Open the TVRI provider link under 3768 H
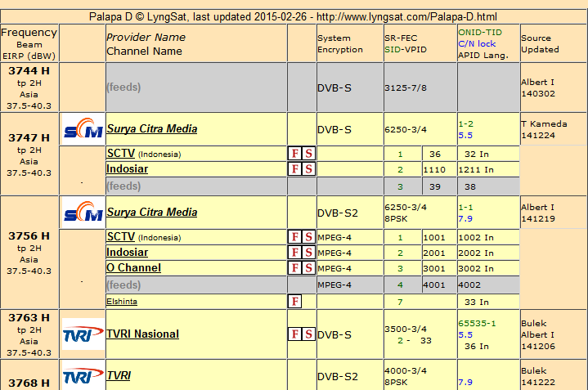 coord(119,376)
